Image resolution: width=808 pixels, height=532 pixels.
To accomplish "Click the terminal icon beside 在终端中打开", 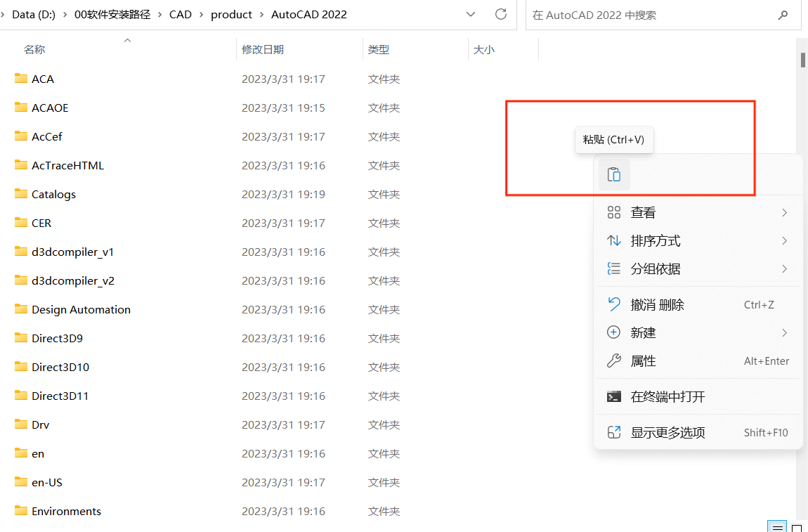I will 614,396.
